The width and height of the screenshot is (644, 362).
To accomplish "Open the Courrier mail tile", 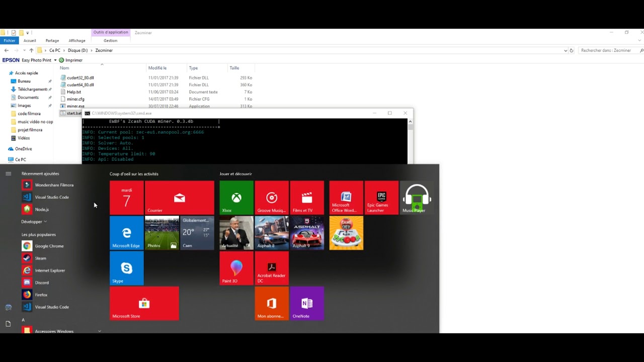I will point(180,198).
